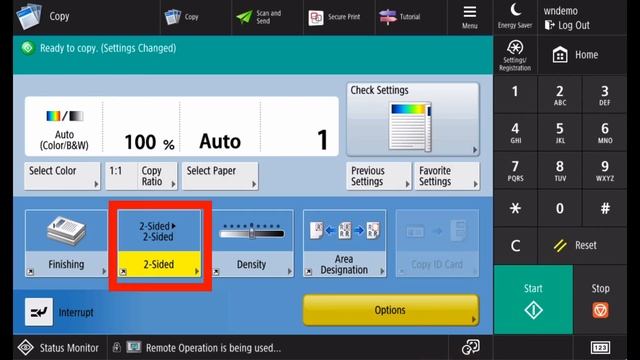Tap the asterisk key
Screen dimensions: 640x360
515,208
